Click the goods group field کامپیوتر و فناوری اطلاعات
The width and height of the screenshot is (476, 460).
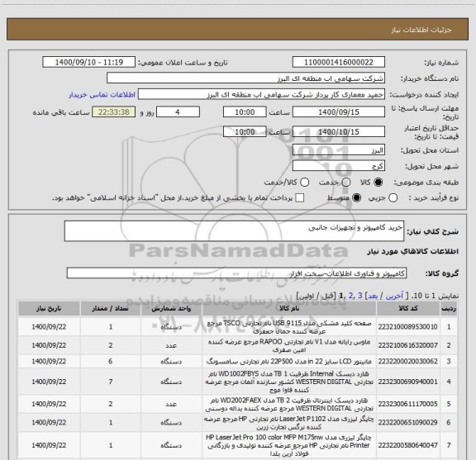pos(236,273)
